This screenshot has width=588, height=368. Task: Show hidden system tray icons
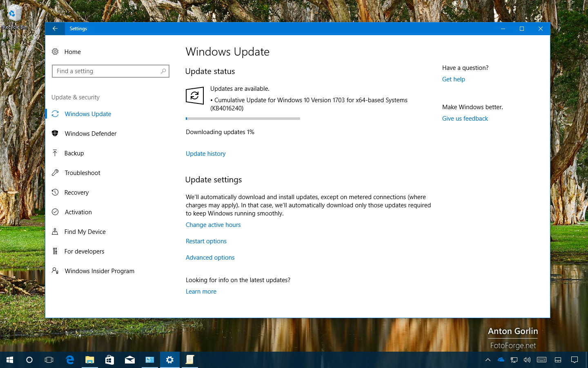point(488,360)
